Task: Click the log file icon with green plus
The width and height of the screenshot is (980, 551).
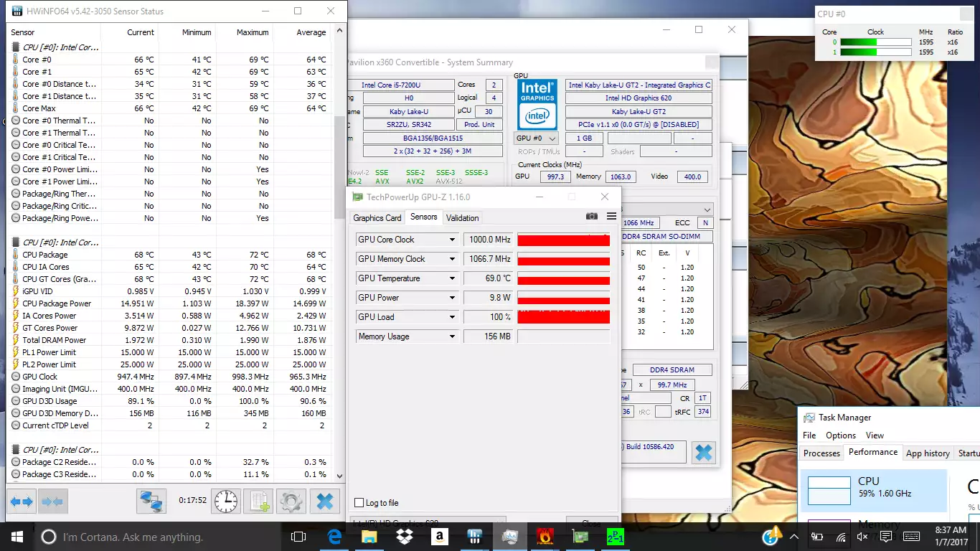Action: [258, 501]
